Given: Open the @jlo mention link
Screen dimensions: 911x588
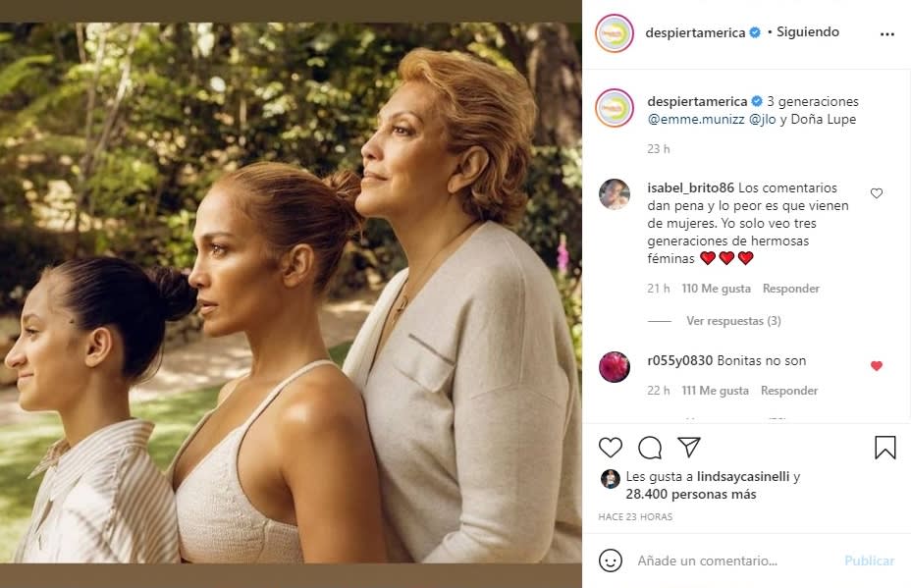Looking at the screenshot, I should [x=763, y=119].
